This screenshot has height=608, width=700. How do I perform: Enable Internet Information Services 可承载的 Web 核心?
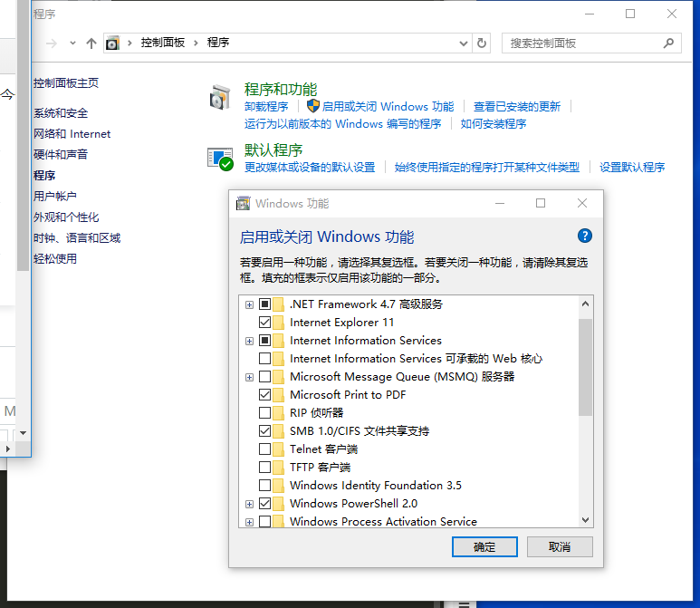click(264, 358)
